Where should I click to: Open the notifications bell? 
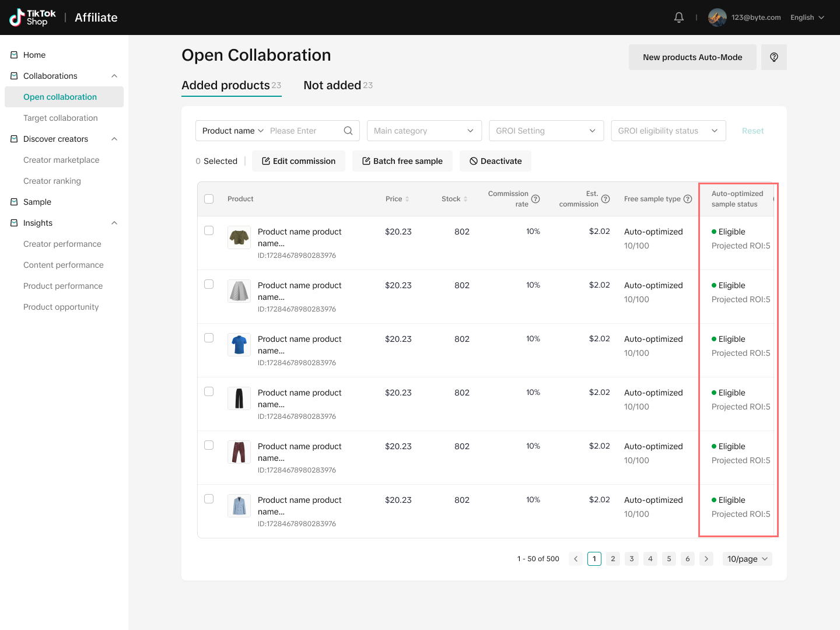(679, 17)
